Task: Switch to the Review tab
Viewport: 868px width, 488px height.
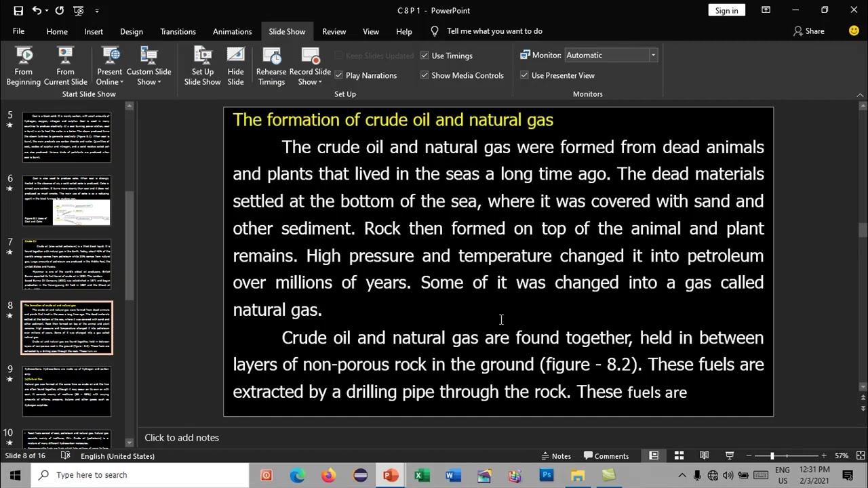Action: click(x=334, y=31)
